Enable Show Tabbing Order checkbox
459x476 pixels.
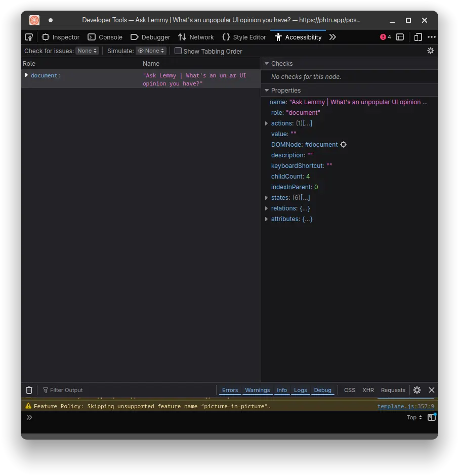(178, 51)
